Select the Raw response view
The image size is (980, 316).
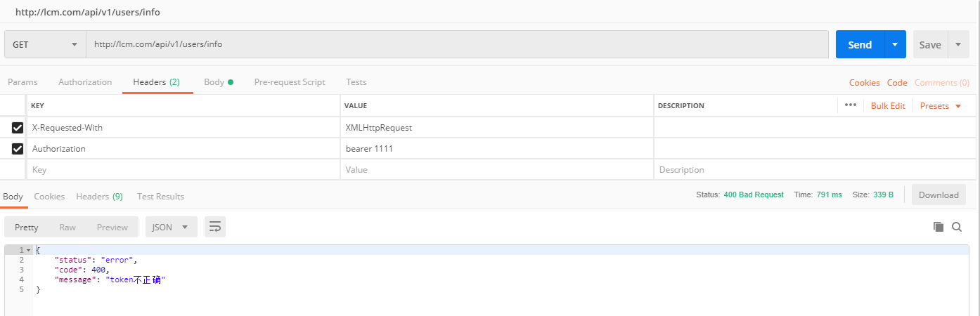coord(67,227)
